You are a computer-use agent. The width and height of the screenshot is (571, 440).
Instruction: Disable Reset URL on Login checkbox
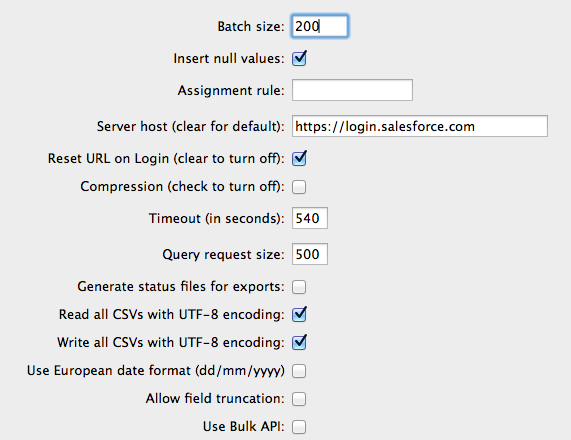pyautogui.click(x=299, y=158)
